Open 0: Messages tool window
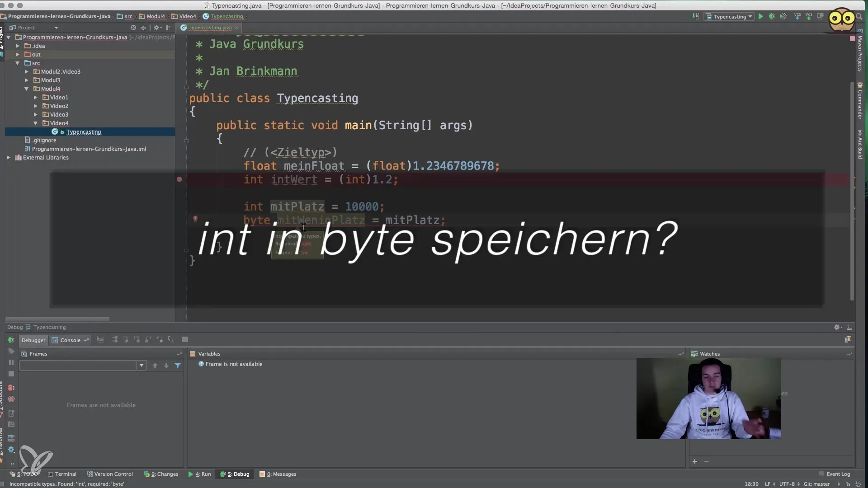The height and width of the screenshot is (488, 868). tap(278, 474)
